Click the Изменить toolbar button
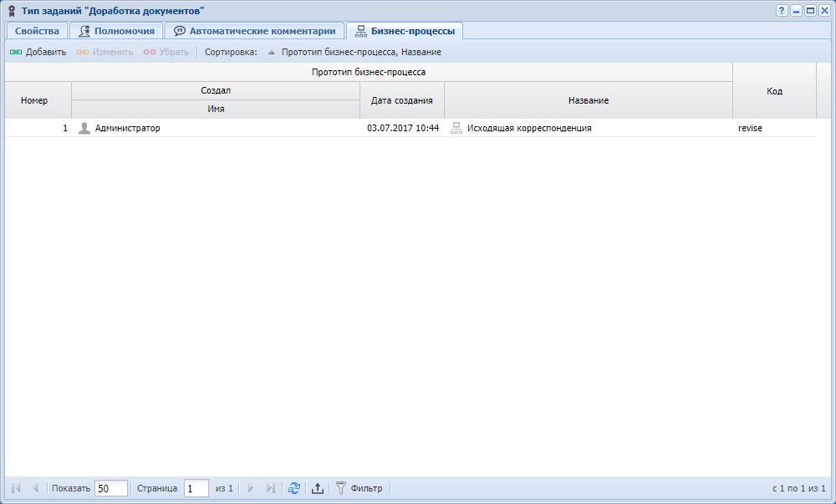The image size is (836, 504). (x=105, y=52)
